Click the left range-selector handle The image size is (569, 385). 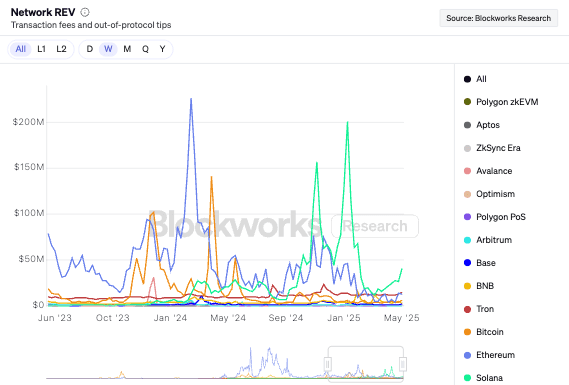328,364
